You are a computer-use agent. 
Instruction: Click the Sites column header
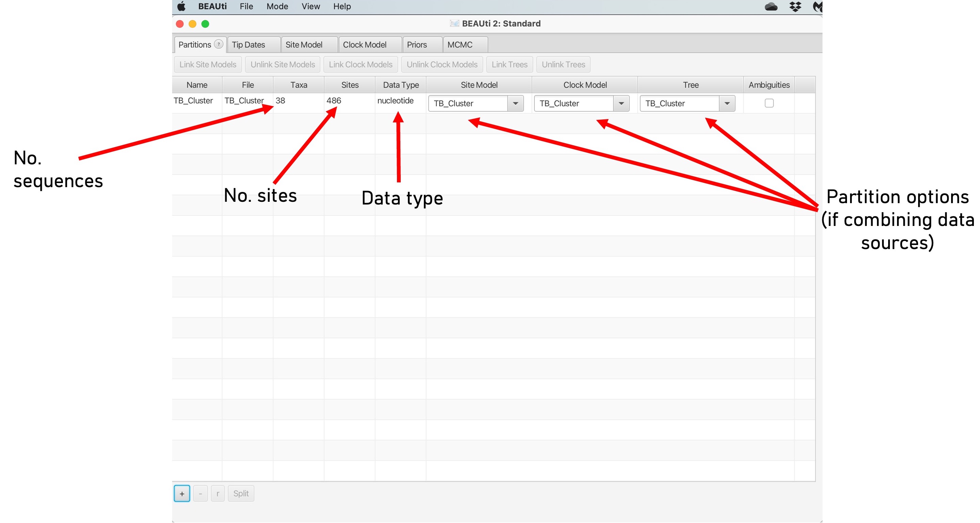point(350,85)
